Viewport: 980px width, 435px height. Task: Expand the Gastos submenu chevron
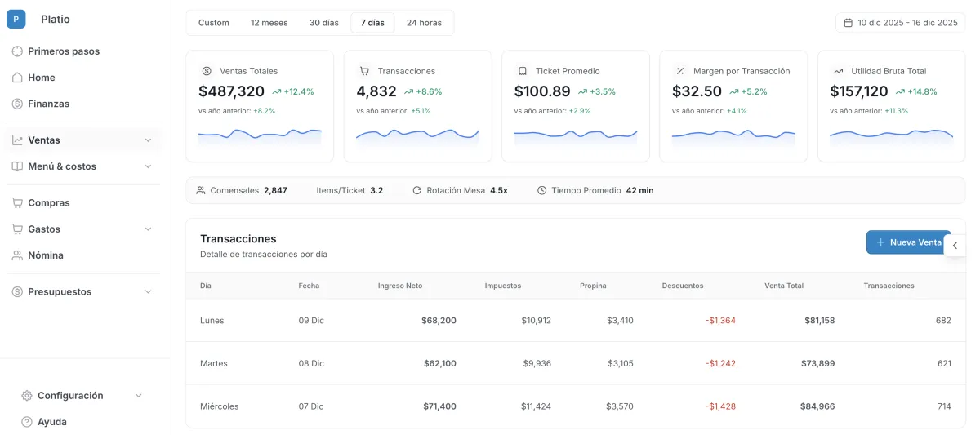point(148,229)
